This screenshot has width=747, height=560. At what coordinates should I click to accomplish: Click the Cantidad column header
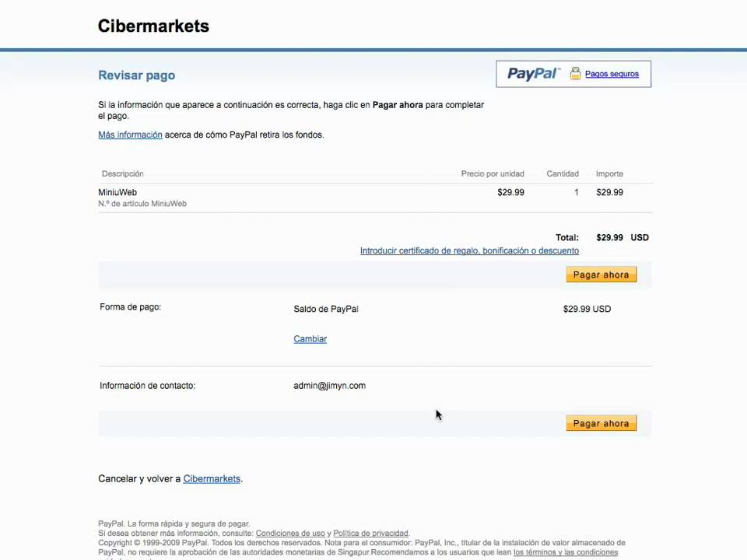coord(563,173)
